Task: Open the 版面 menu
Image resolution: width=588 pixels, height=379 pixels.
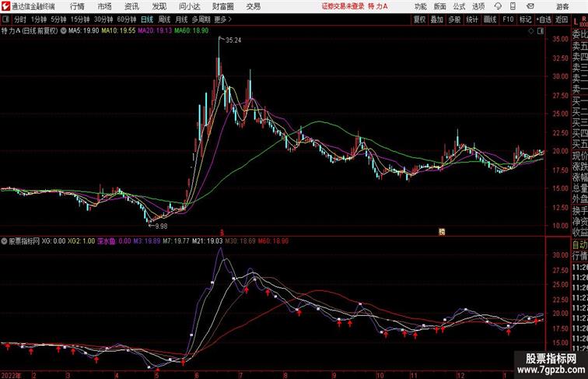Action: click(440, 6)
